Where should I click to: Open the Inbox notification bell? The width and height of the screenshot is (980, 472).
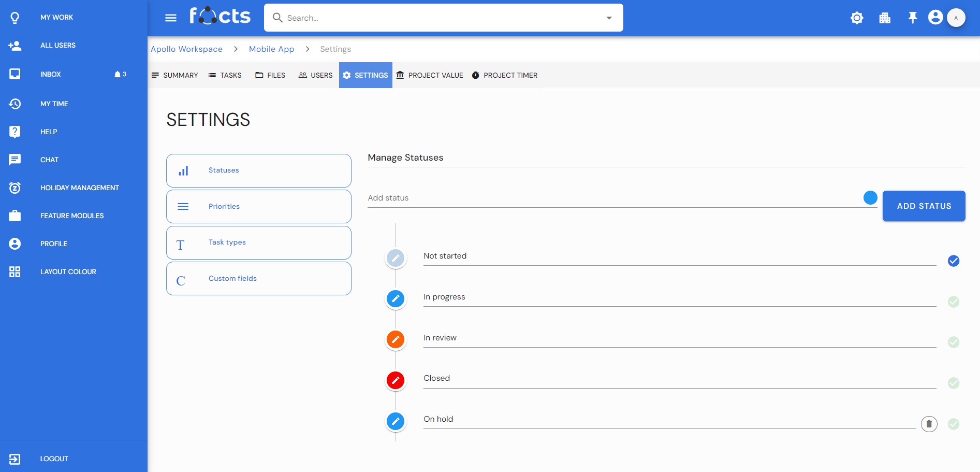point(118,75)
